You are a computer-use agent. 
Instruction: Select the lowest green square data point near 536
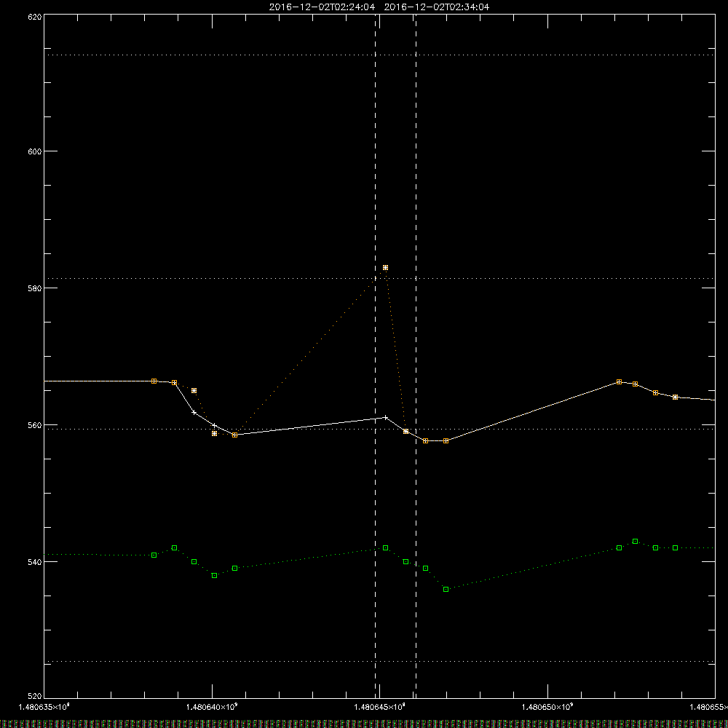click(x=446, y=590)
